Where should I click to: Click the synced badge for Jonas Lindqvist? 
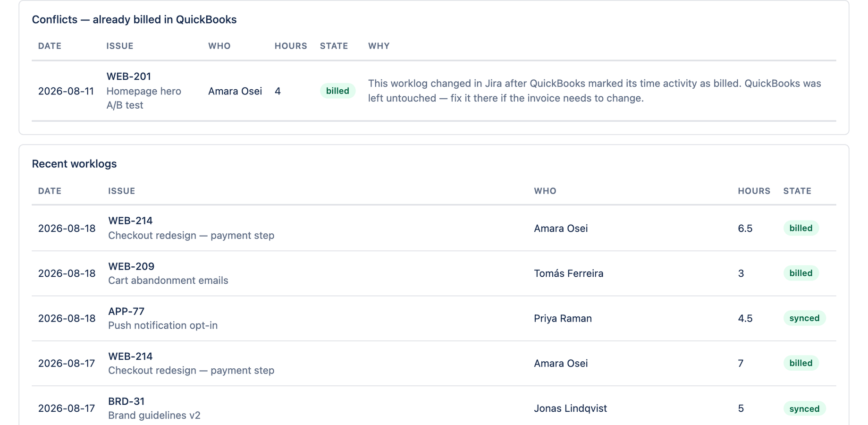tap(804, 408)
